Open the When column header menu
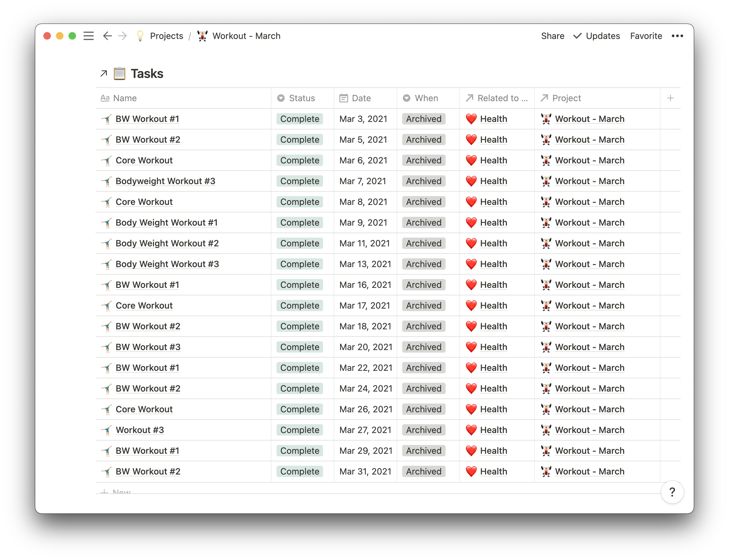Image resolution: width=729 pixels, height=560 pixels. (426, 98)
